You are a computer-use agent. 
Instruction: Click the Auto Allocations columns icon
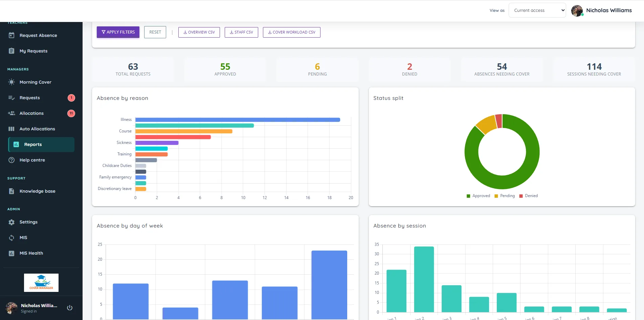pyautogui.click(x=12, y=129)
